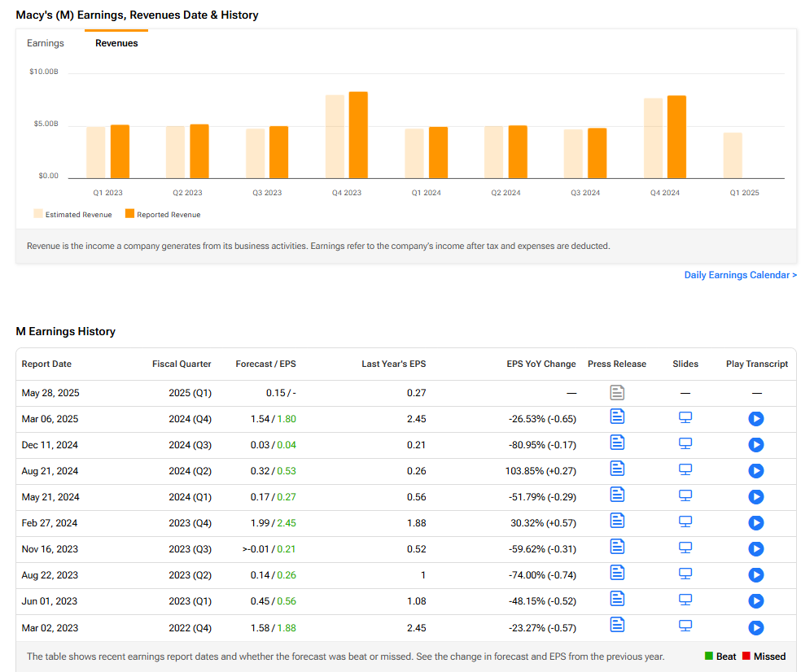Open press release for Aug 21, 2024 report

click(617, 469)
